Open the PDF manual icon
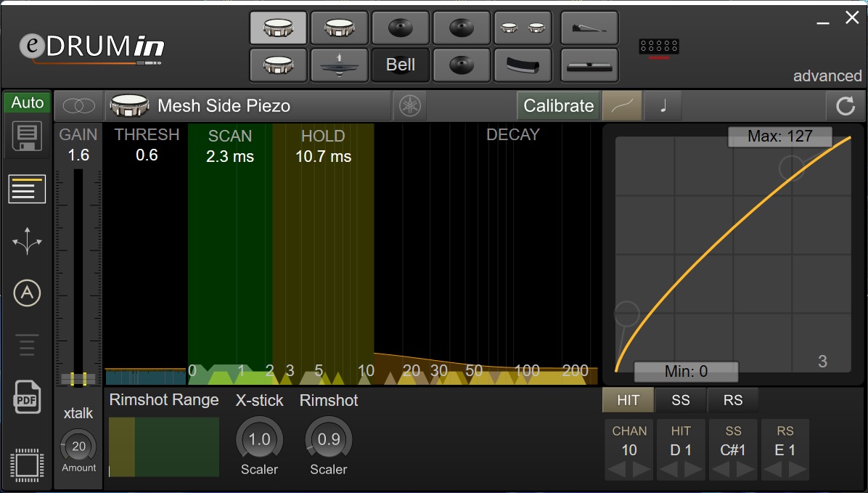The height and width of the screenshot is (493, 868). tap(27, 396)
